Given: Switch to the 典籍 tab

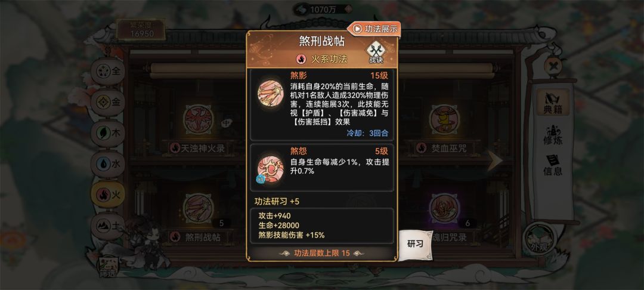Looking at the screenshot, I should click(x=553, y=103).
